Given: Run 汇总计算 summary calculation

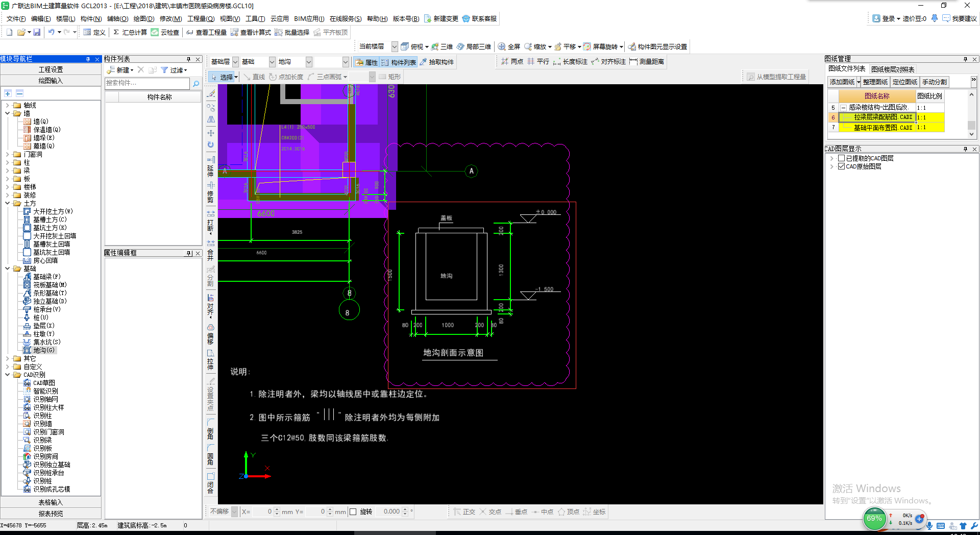Looking at the screenshot, I should point(130,32).
